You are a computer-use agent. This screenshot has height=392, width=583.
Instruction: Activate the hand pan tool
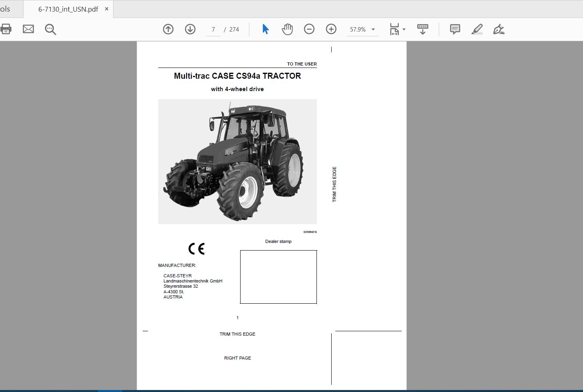click(287, 29)
